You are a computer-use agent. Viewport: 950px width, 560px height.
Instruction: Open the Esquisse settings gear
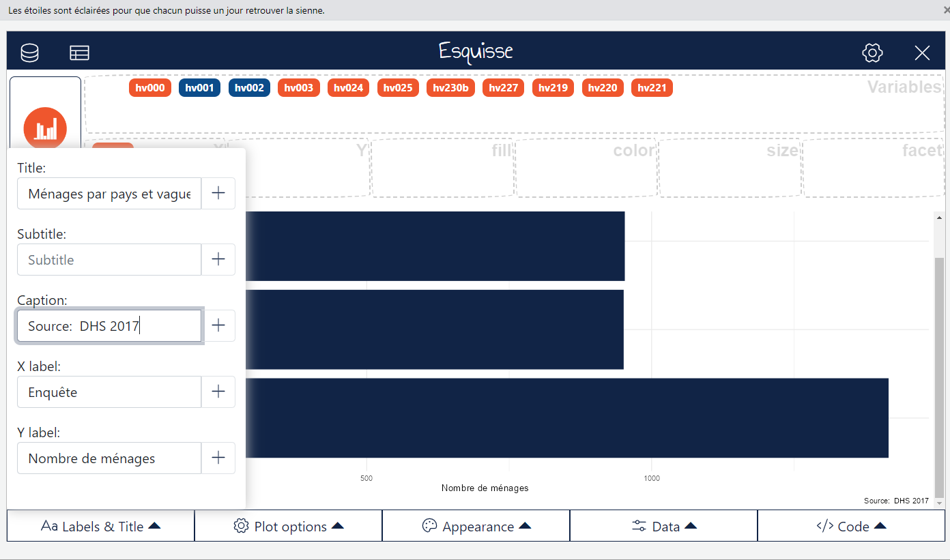pyautogui.click(x=872, y=53)
